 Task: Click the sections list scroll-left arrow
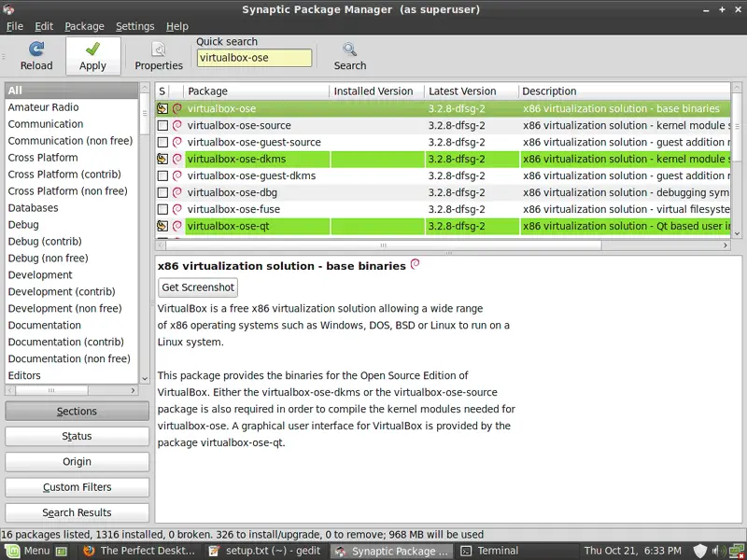(x=10, y=390)
